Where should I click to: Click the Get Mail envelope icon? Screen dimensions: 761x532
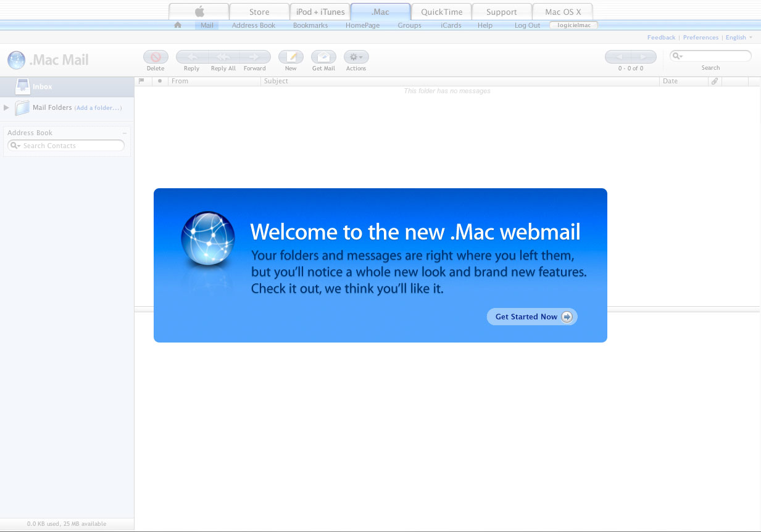click(323, 57)
